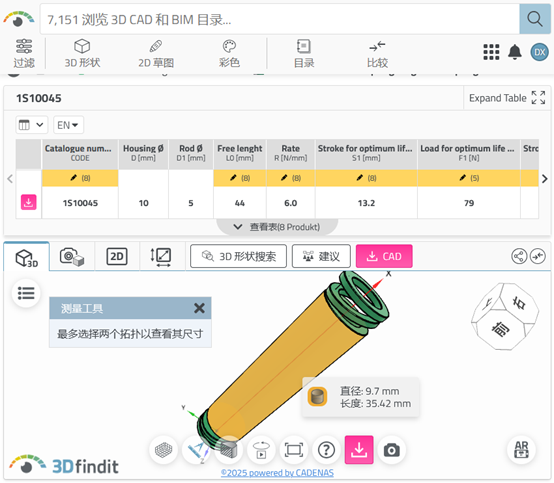
Task: Open the DX user profile avatar
Action: (540, 52)
